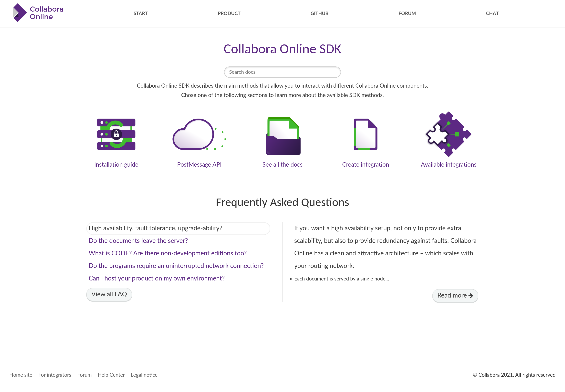Open the uninterrupted network connection question
The width and height of the screenshot is (565, 392).
click(x=176, y=266)
